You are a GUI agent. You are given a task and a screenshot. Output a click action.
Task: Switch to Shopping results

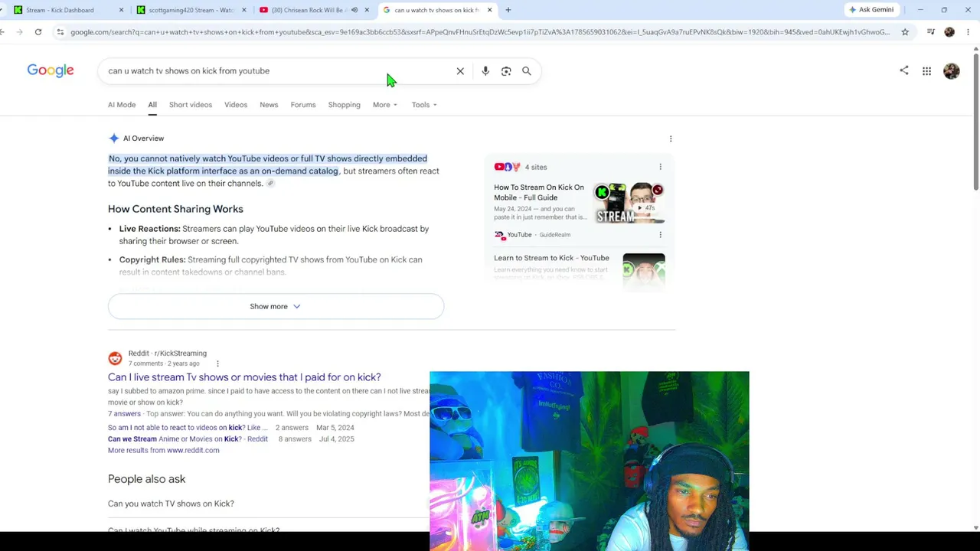pyautogui.click(x=344, y=105)
